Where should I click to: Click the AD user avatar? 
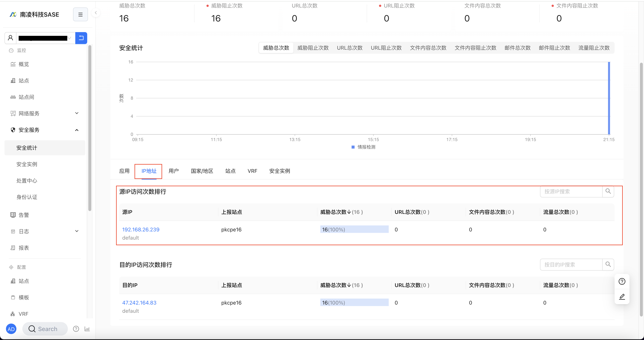coord(11,329)
